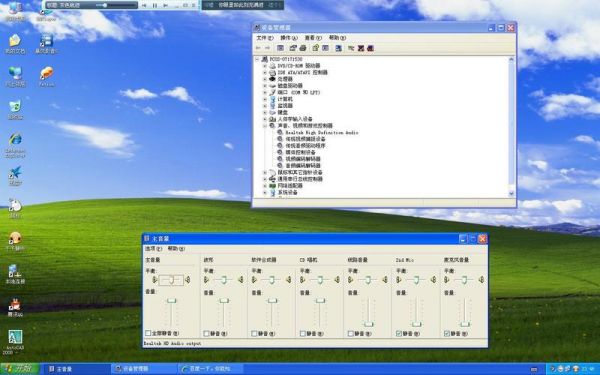Open the 我的文档 desktop icon
The height and width of the screenshot is (375, 600).
click(15, 44)
